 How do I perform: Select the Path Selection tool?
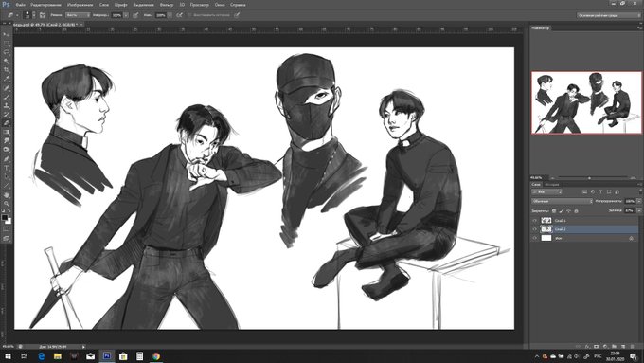(x=7, y=177)
